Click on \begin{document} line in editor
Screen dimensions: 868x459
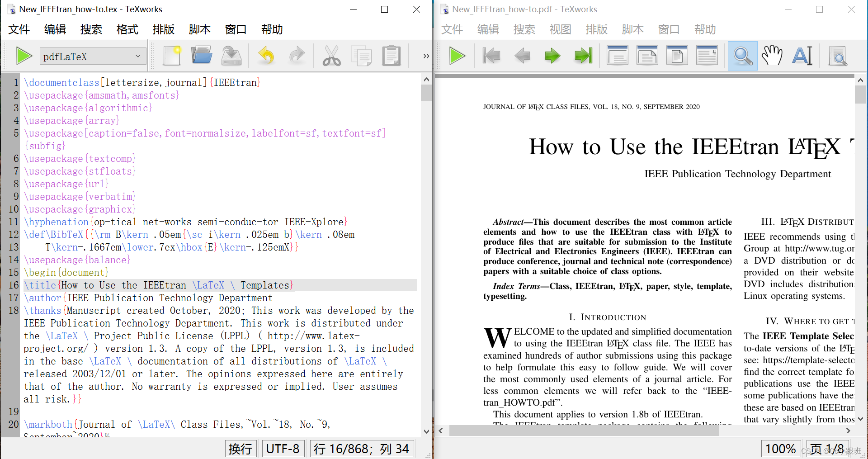click(x=66, y=273)
